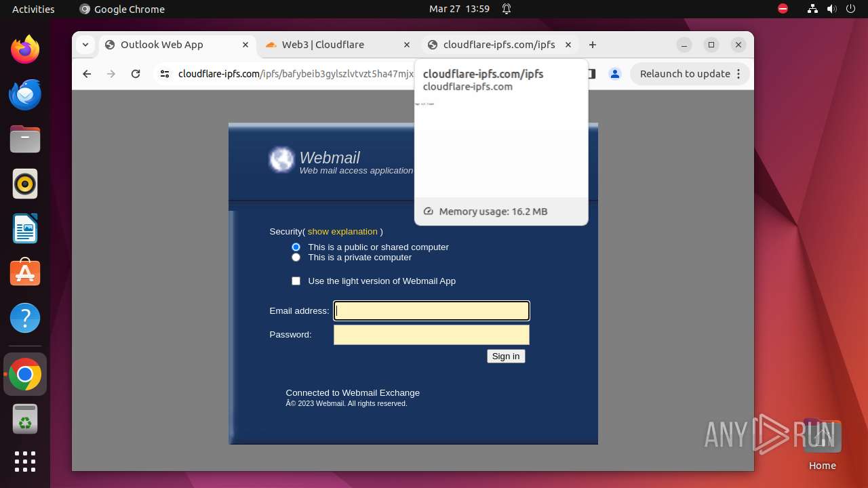Enable the light version of Webmail App
The image size is (868, 488).
tap(296, 281)
